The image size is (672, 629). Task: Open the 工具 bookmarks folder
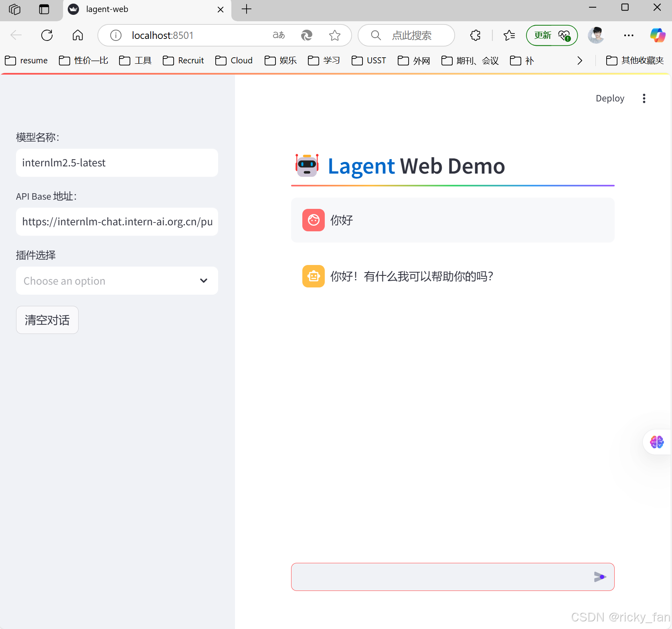coord(135,61)
